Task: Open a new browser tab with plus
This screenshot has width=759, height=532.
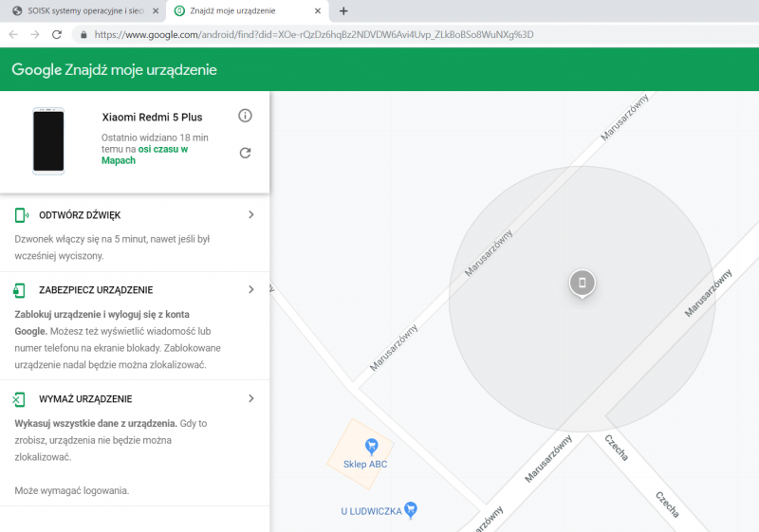Action: tap(343, 10)
